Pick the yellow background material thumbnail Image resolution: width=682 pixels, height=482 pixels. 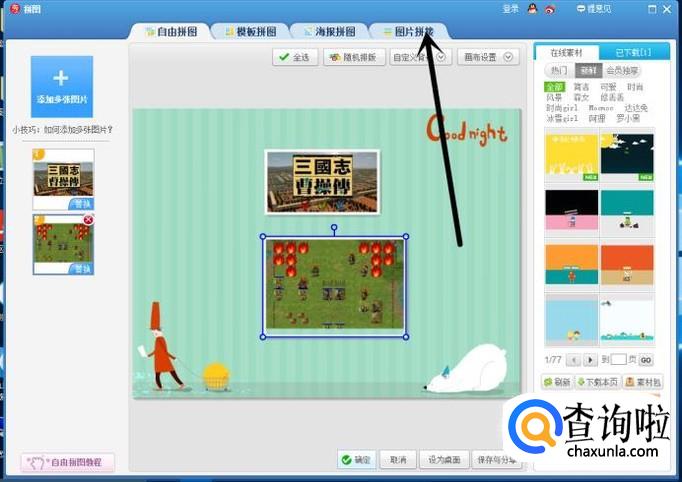click(x=572, y=157)
